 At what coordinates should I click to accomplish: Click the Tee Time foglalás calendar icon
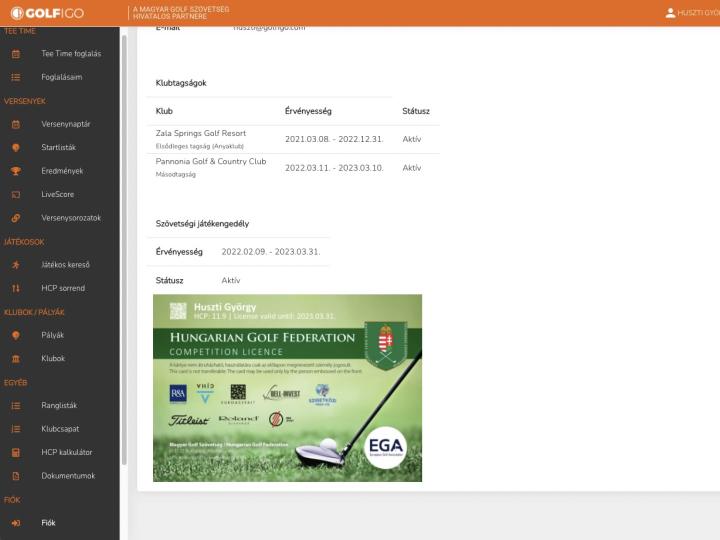pyautogui.click(x=16, y=54)
